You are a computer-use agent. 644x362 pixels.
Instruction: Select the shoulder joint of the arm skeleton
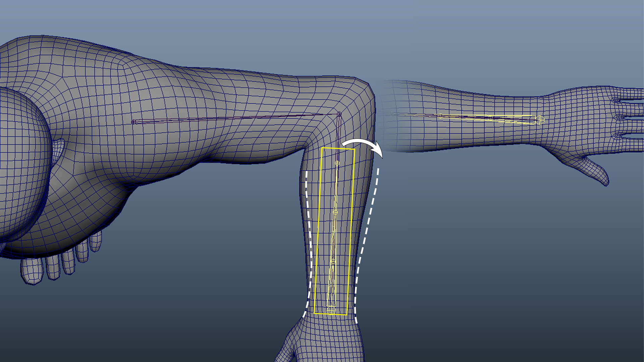click(x=133, y=122)
